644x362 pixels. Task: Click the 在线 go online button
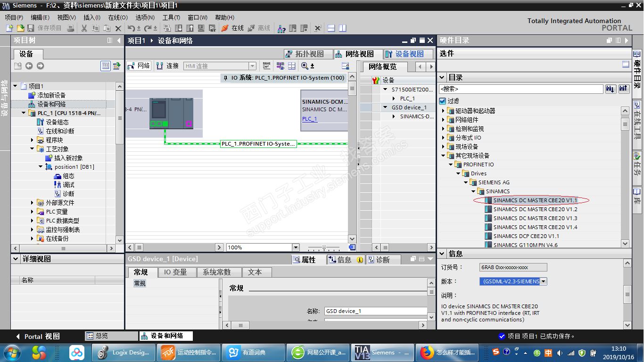tap(232, 28)
